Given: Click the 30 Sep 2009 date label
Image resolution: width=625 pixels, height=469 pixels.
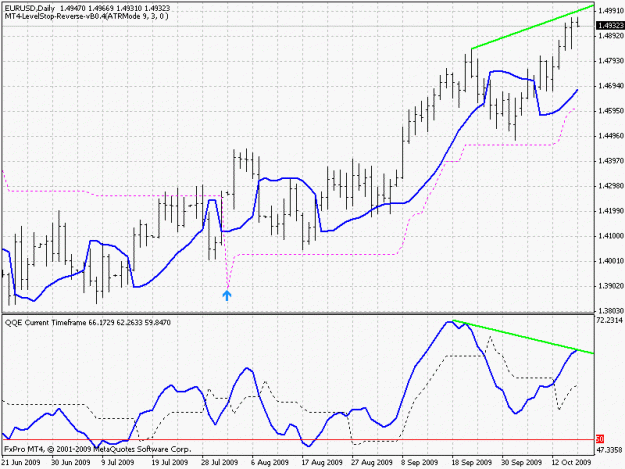Looking at the screenshot, I should coord(522,462).
